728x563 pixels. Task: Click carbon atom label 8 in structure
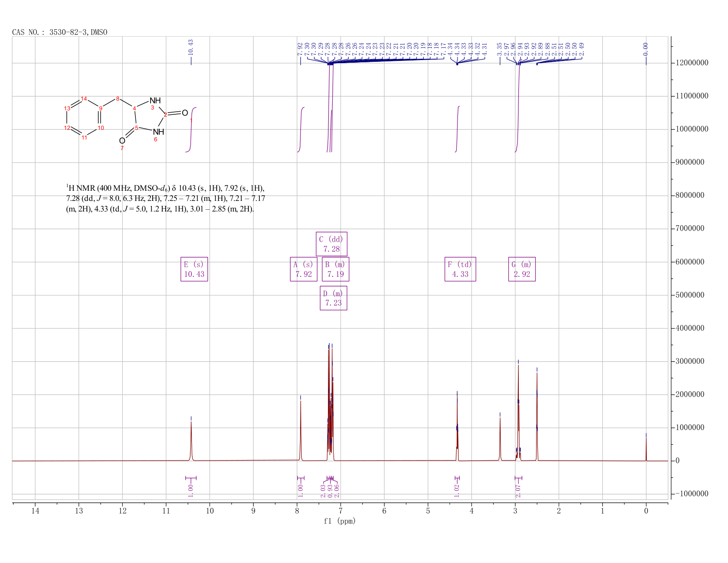tap(118, 98)
